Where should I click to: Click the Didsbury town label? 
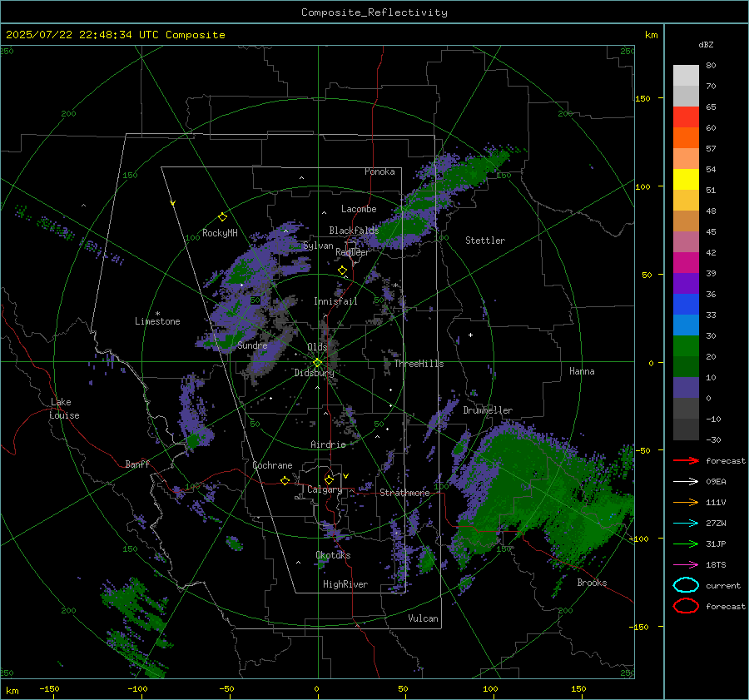[314, 373]
